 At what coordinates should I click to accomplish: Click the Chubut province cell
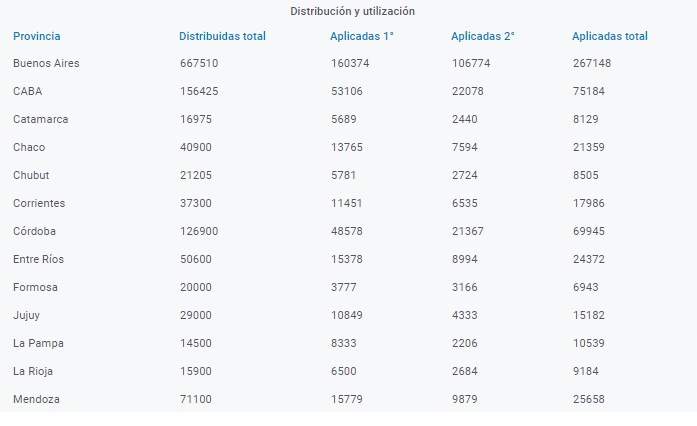pyautogui.click(x=31, y=175)
